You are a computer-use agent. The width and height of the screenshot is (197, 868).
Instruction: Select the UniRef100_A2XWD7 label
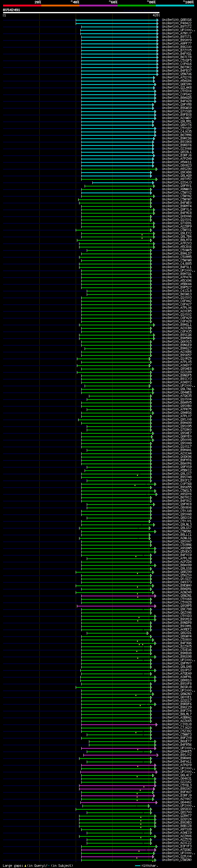(x=176, y=118)
